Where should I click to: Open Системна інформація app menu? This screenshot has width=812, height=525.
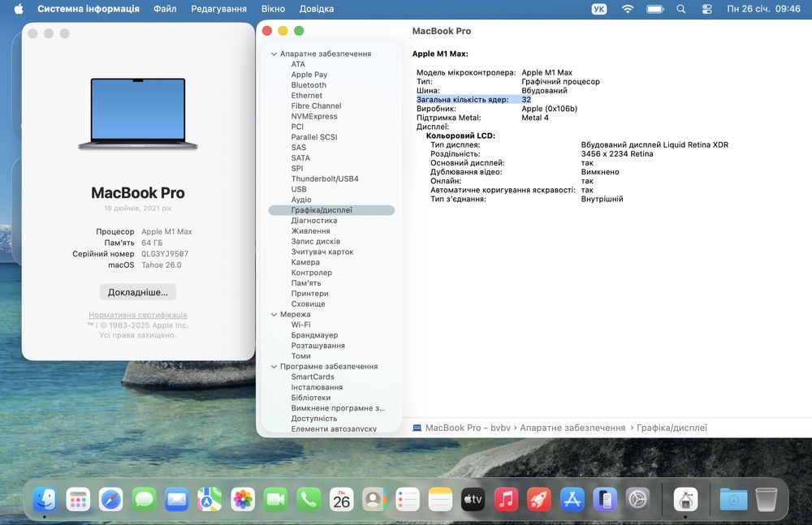point(89,9)
